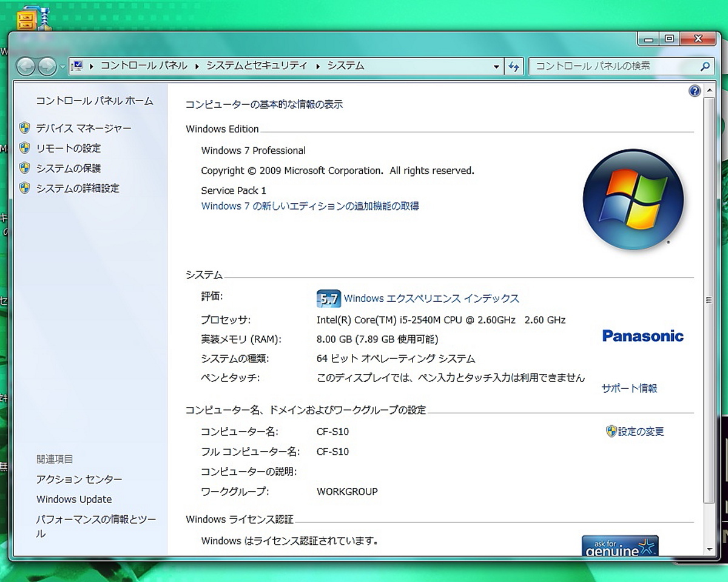Open コントロール パネル ホーム link
Screen dimensions: 728x582
(x=95, y=101)
